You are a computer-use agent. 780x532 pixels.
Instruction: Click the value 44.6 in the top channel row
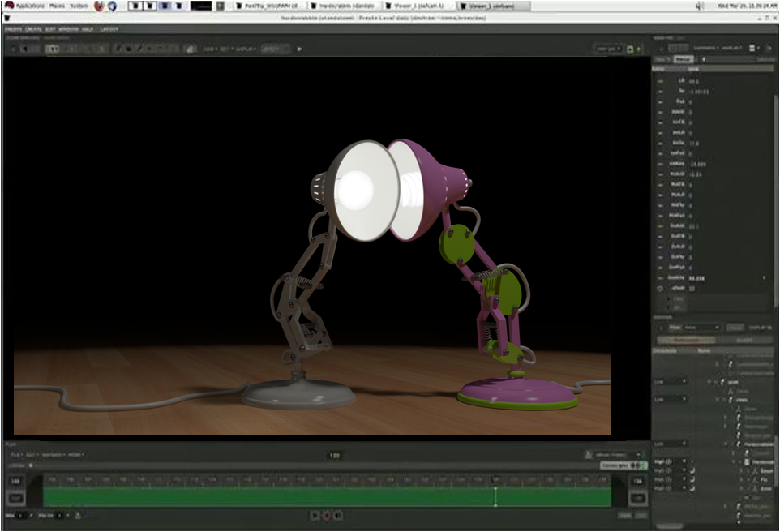point(694,80)
